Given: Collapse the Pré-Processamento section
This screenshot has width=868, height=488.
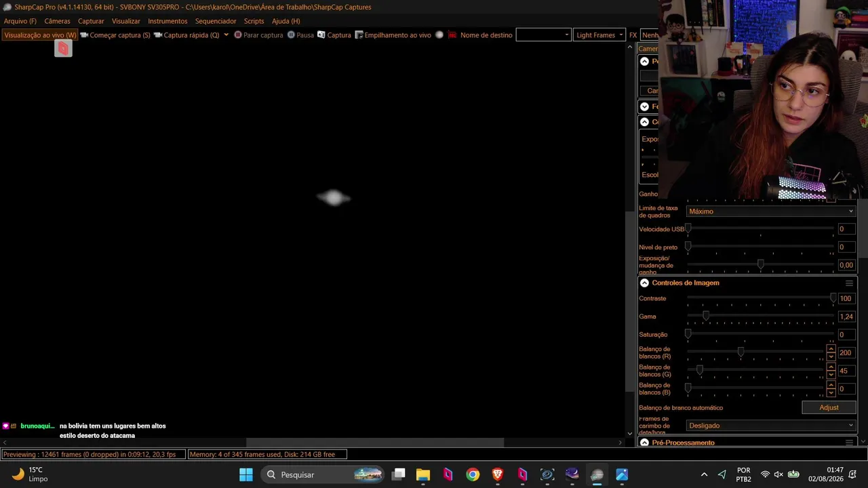Looking at the screenshot, I should [x=644, y=443].
